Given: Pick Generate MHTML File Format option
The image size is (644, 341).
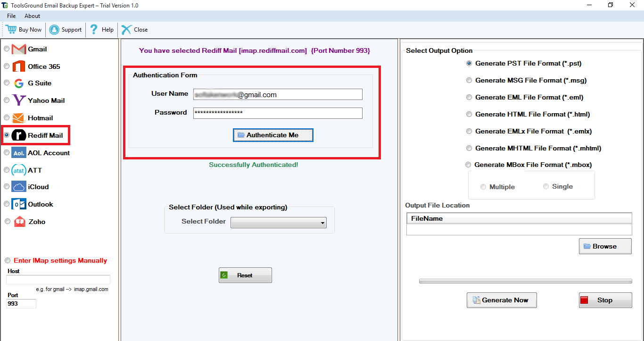Looking at the screenshot, I should coord(469,148).
